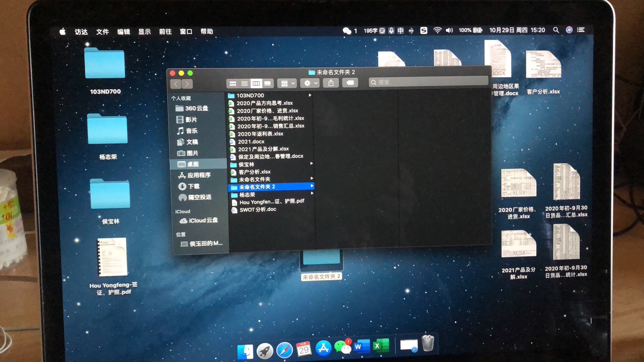The height and width of the screenshot is (362, 644).
Task: Expand the 杨志荣 folder arrow in the list
Action: tap(312, 193)
